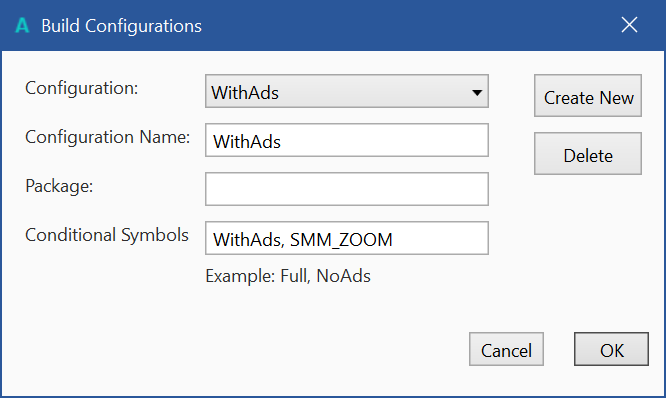Focus the empty Package input field

(x=347, y=189)
